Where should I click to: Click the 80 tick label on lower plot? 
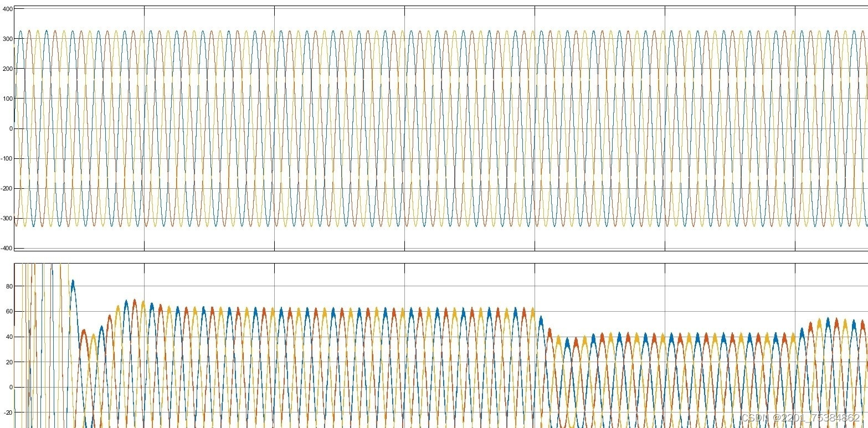pos(8,286)
